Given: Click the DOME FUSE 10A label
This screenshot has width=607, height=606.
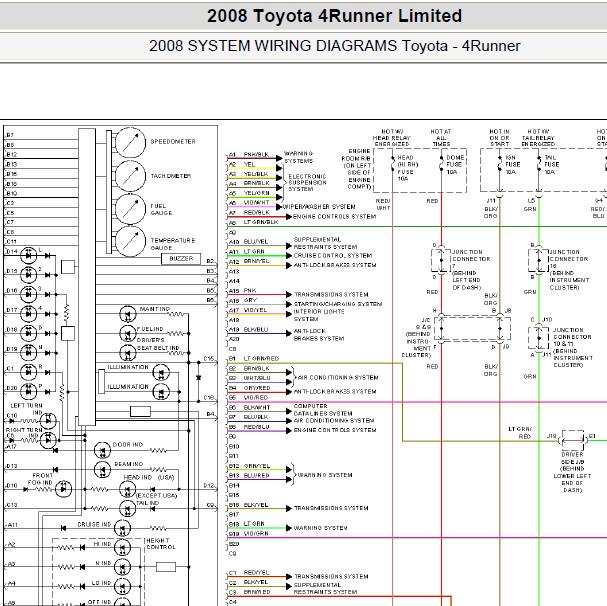Looking at the screenshot, I should coord(455,165).
